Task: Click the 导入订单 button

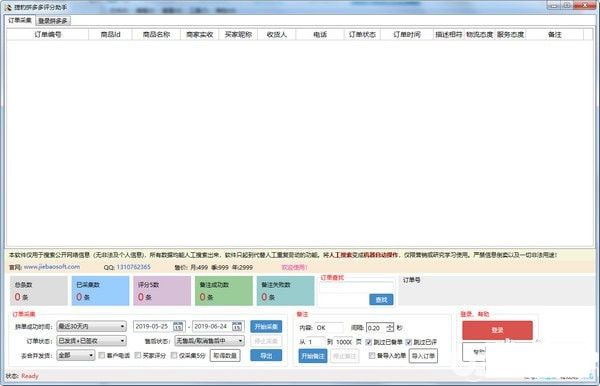Action: click(x=423, y=356)
